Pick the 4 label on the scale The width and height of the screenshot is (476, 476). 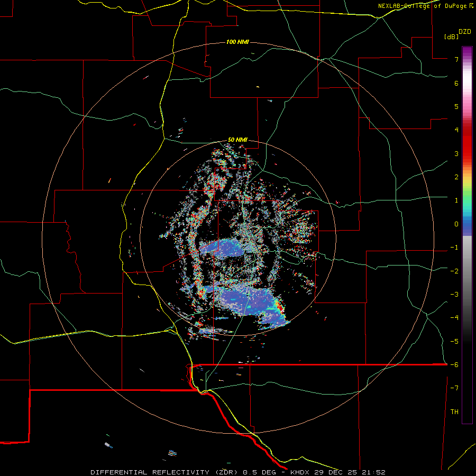[456, 130]
